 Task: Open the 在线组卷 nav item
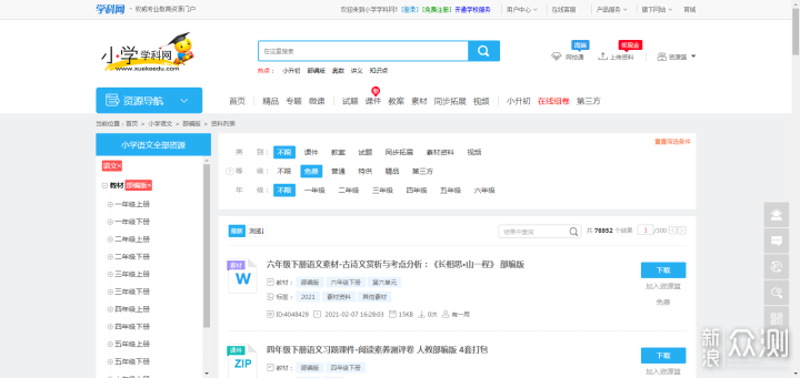click(x=553, y=101)
